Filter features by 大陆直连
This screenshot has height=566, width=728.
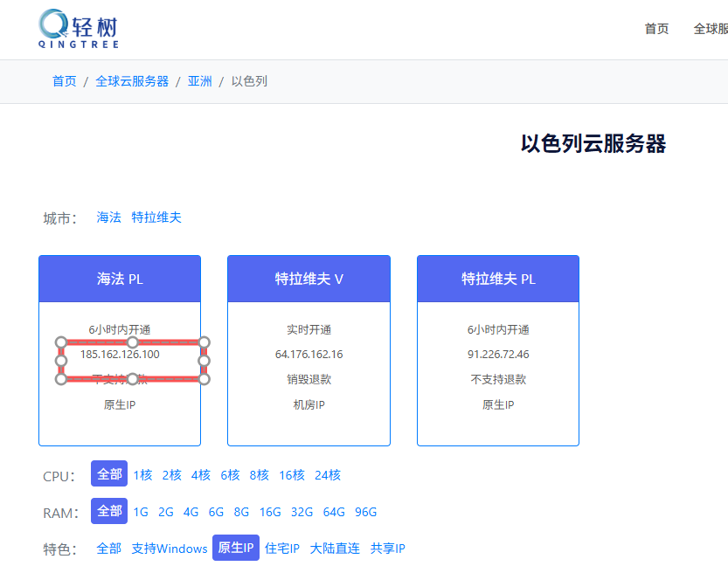pos(335,549)
